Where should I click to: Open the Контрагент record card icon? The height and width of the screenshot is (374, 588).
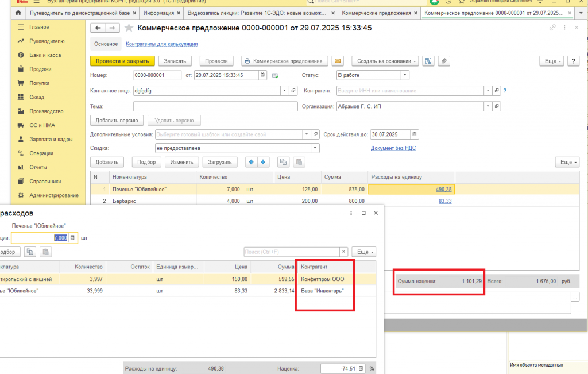pos(497,91)
